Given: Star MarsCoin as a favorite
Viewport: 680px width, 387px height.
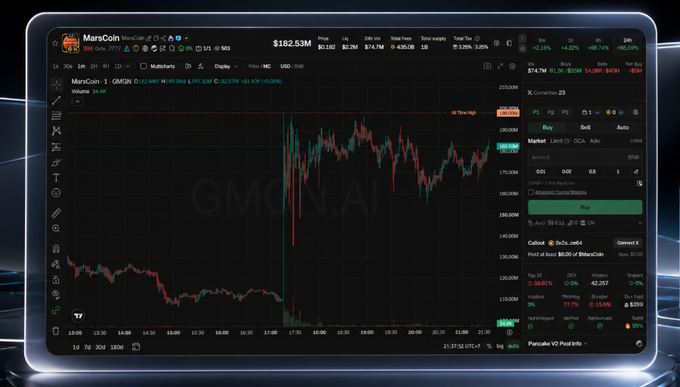Looking at the screenshot, I should pos(55,43).
